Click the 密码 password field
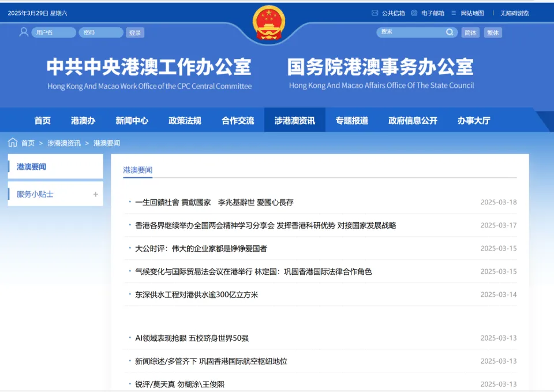The image size is (554, 392). (101, 33)
